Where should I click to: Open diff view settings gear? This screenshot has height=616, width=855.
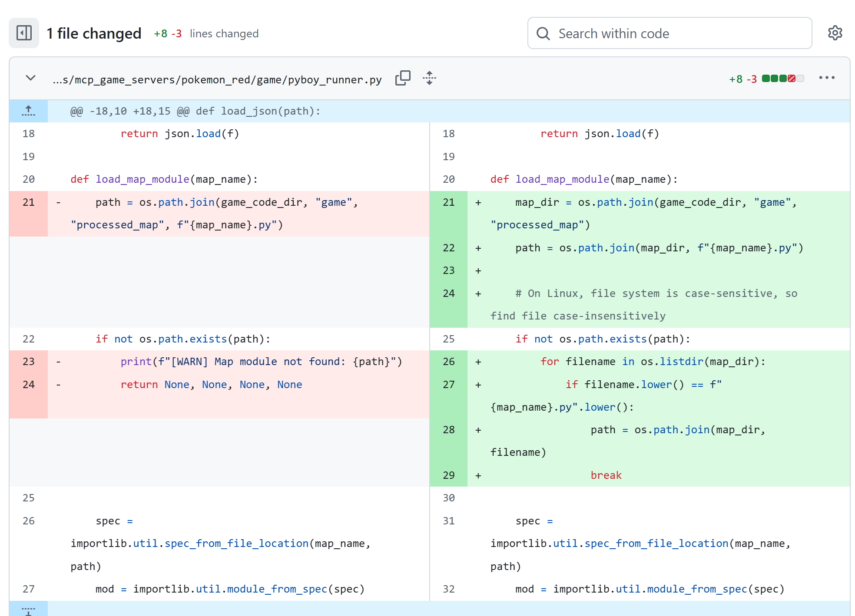835,33
